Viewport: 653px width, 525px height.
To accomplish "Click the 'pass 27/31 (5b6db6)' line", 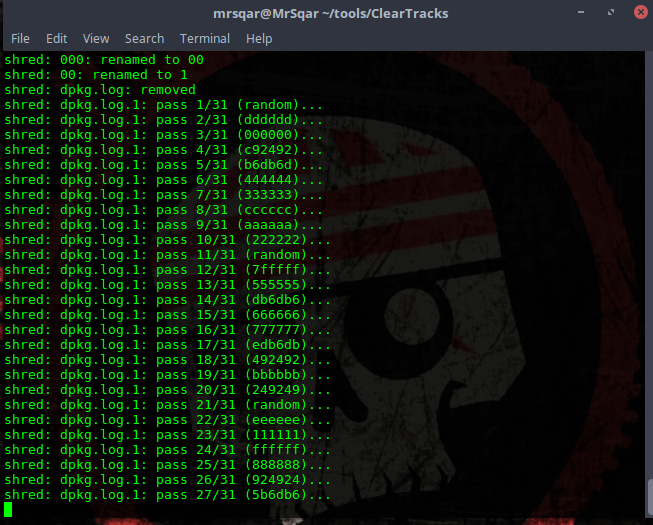I will (x=166, y=494).
